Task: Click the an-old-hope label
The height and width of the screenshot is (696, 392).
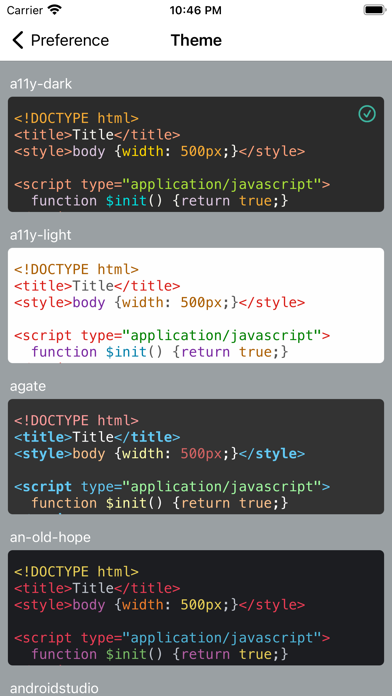Action: coord(50,538)
